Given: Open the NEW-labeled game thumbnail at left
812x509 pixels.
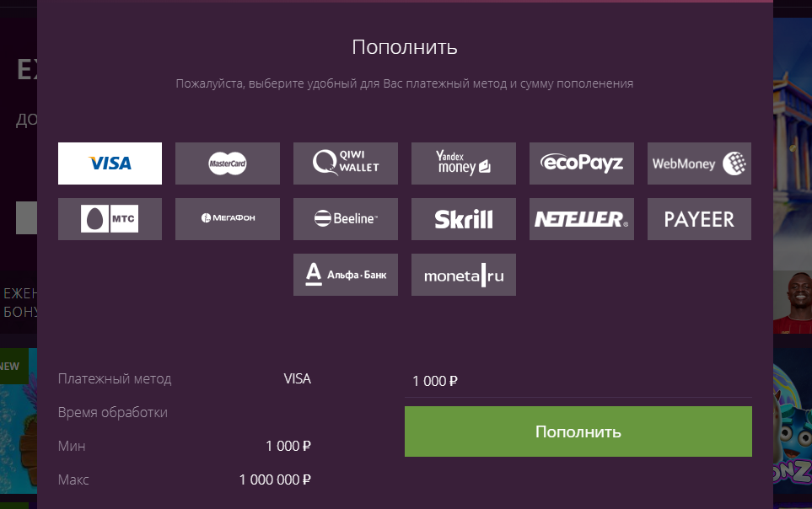Looking at the screenshot, I should pyautogui.click(x=18, y=421).
